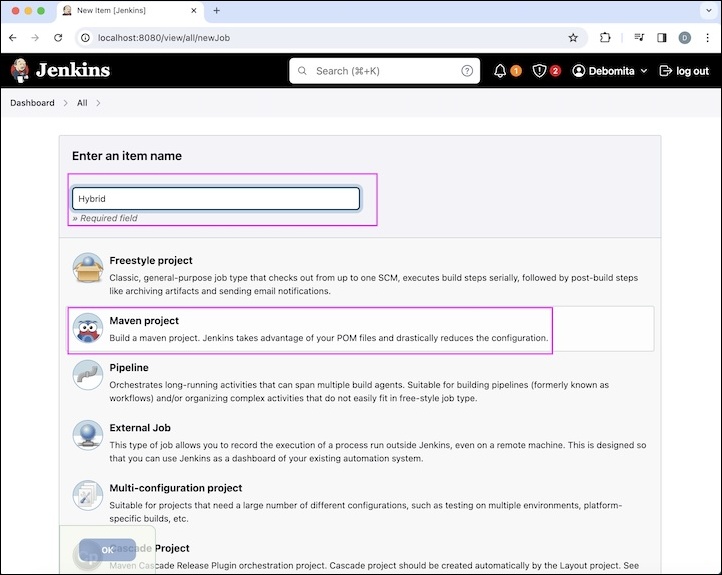Open the Jenkins home wordmark link
722x575 pixels.
[x=73, y=70]
